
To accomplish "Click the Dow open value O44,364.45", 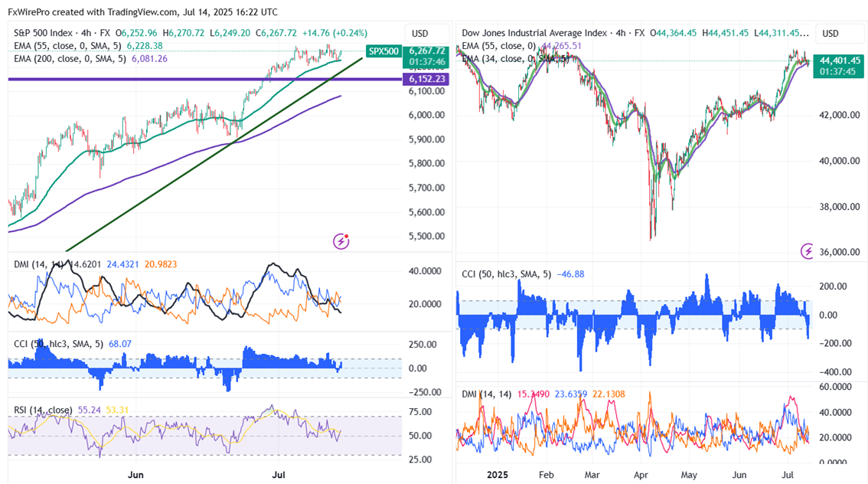I will (673, 33).
